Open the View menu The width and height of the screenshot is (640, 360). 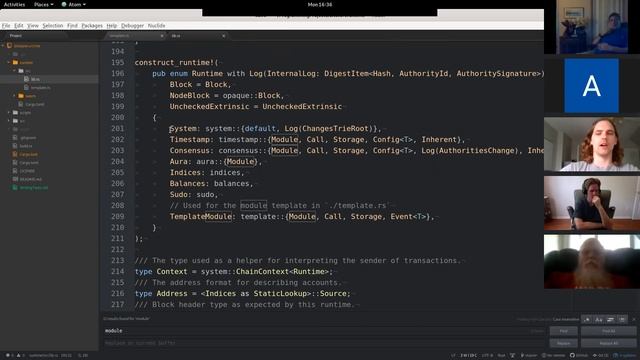point(33,25)
